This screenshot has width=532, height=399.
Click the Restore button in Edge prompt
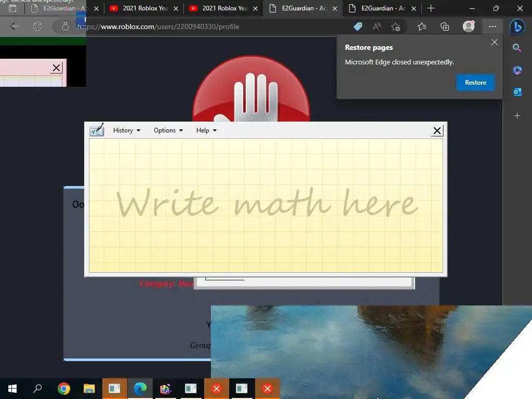(475, 83)
